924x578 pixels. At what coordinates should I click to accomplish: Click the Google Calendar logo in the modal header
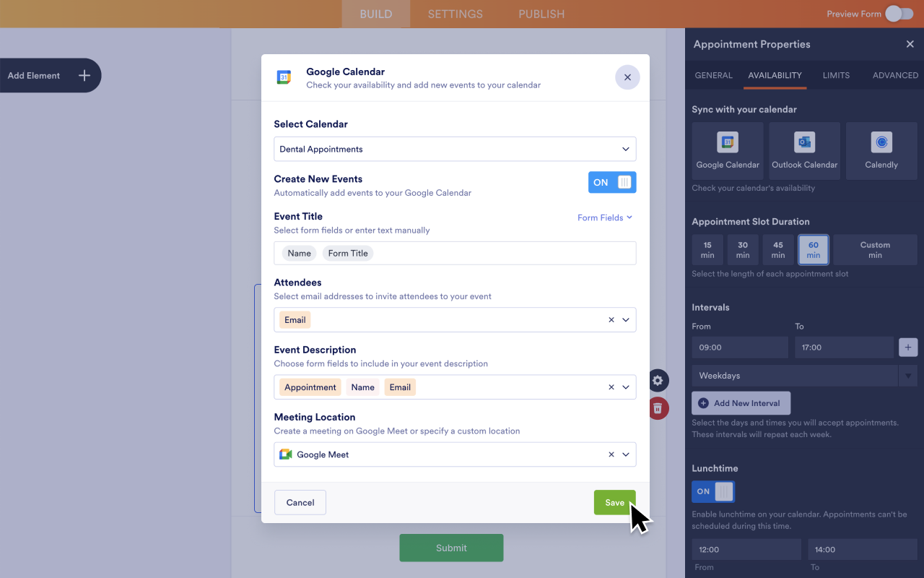click(x=284, y=77)
